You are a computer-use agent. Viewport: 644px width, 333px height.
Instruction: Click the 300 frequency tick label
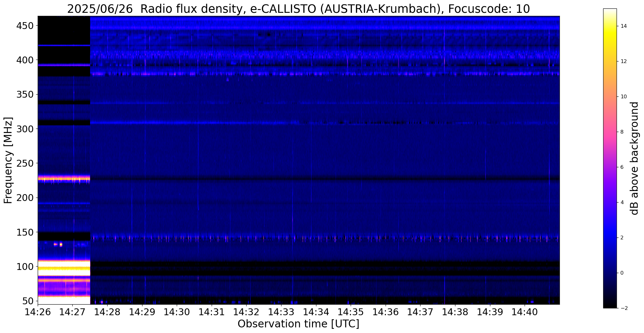pyautogui.click(x=24, y=129)
